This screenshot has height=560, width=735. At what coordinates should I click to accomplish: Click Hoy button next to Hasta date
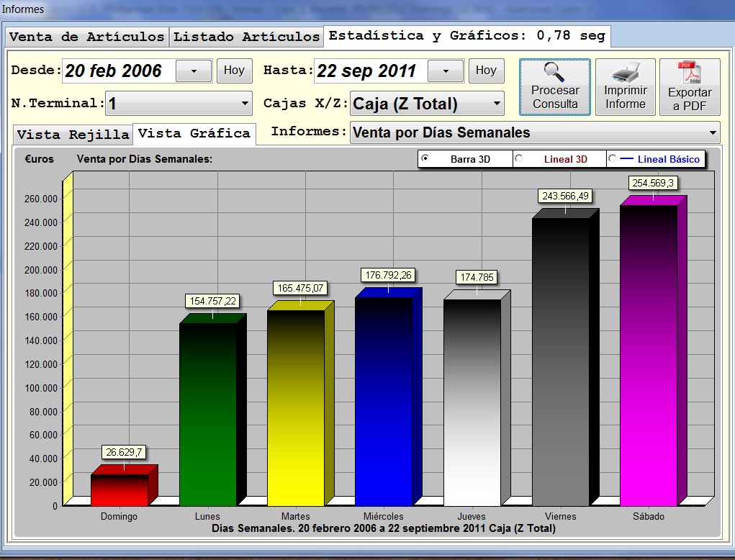click(486, 71)
